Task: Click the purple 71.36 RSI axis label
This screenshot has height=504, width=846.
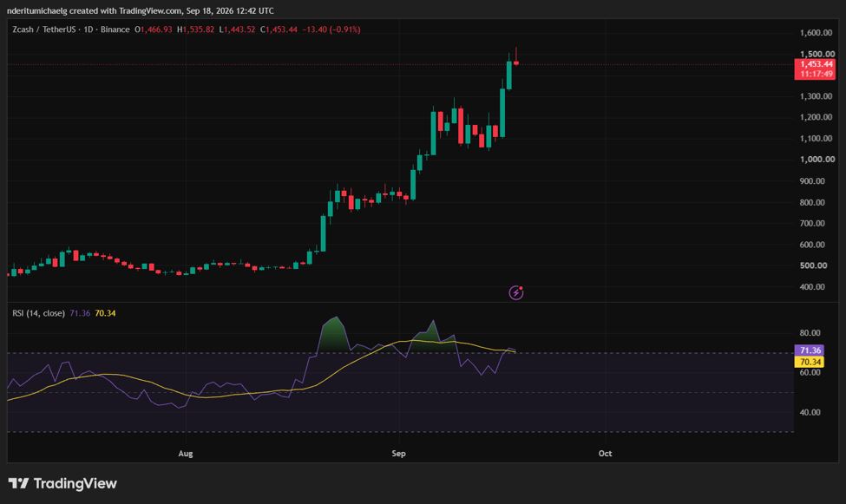Action: point(810,350)
